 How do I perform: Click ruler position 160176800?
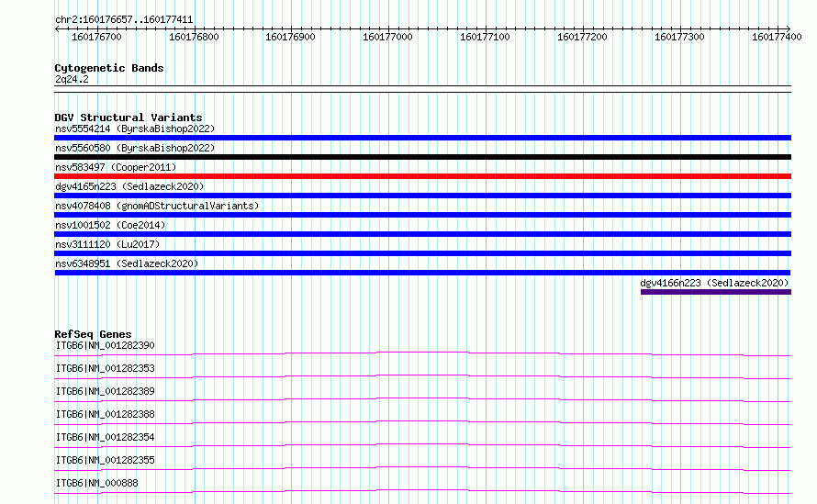click(x=194, y=37)
